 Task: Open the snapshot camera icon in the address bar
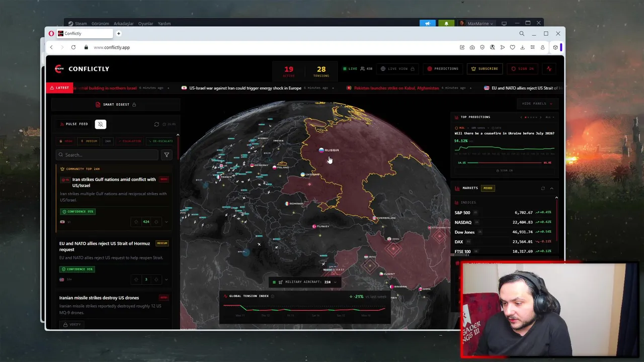(x=472, y=47)
